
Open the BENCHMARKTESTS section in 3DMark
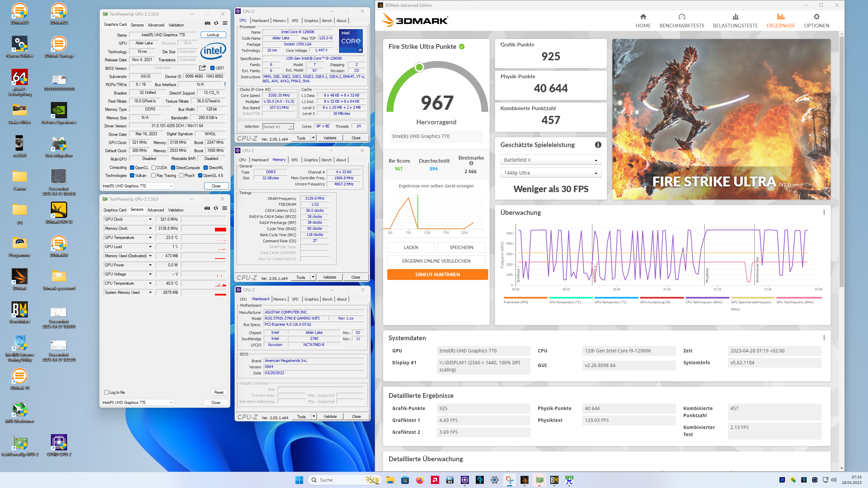[682, 21]
